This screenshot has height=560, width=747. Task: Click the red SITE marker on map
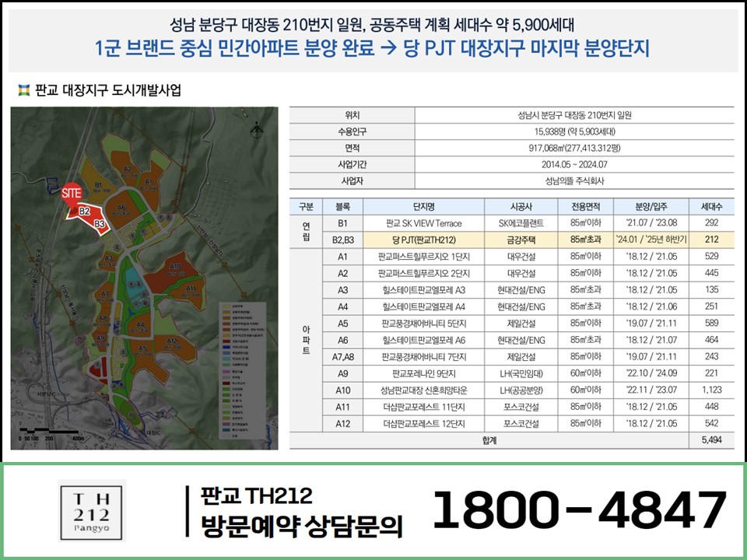pyautogui.click(x=72, y=194)
